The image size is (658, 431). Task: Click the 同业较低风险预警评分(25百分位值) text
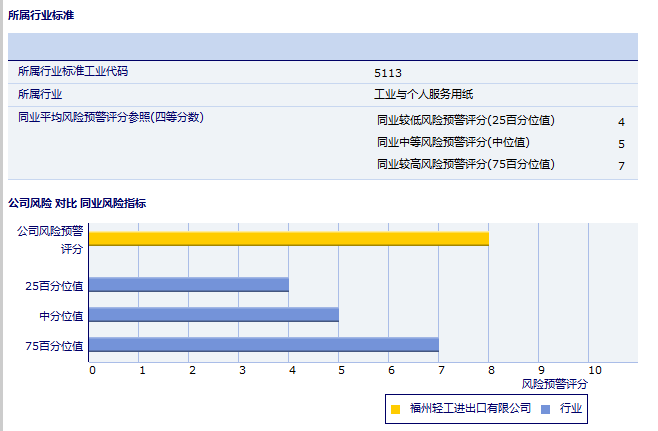pyautogui.click(x=465, y=121)
